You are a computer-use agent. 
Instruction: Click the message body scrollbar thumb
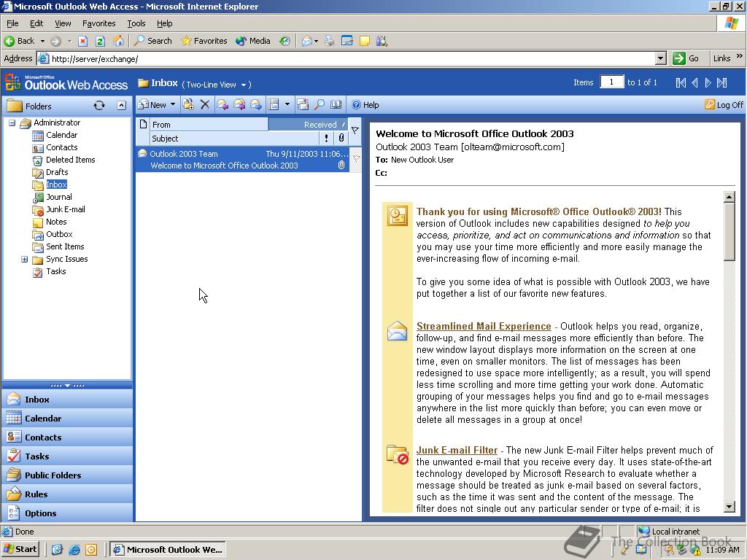729,232
